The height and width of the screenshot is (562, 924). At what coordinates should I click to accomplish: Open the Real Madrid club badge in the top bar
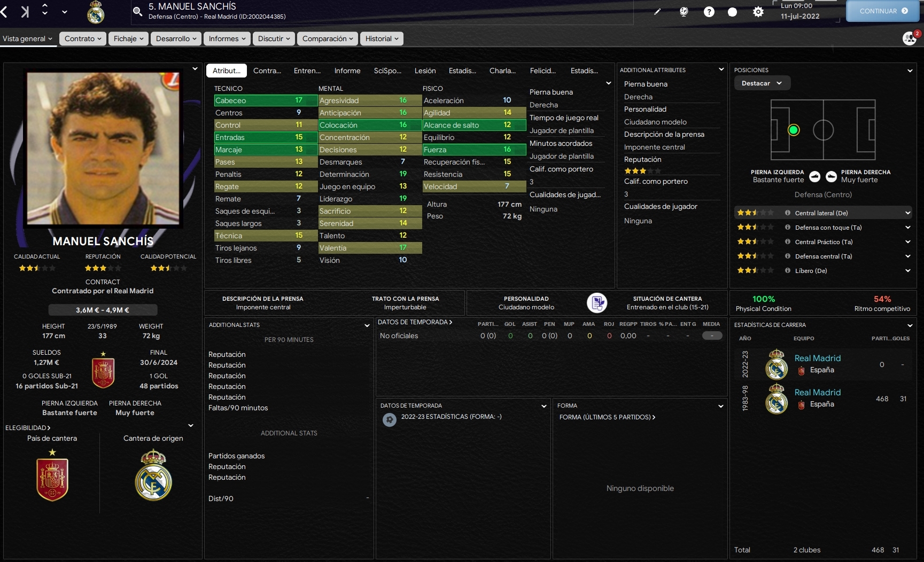[96, 12]
